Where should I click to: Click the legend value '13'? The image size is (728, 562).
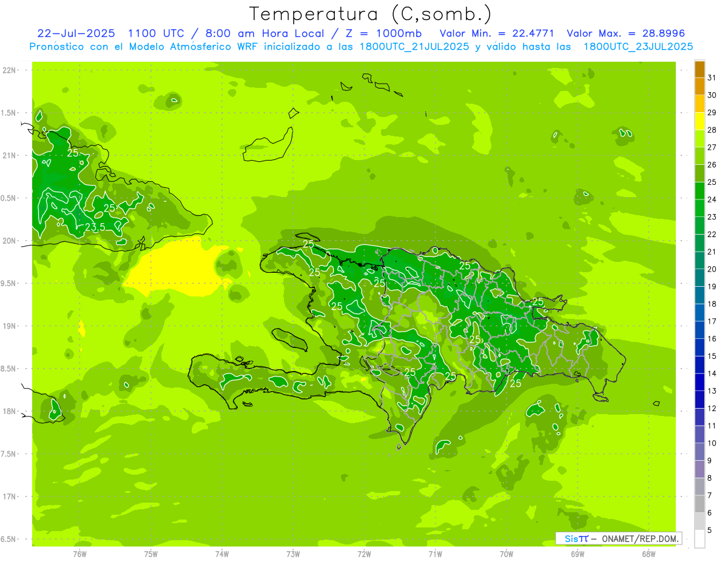click(x=712, y=391)
